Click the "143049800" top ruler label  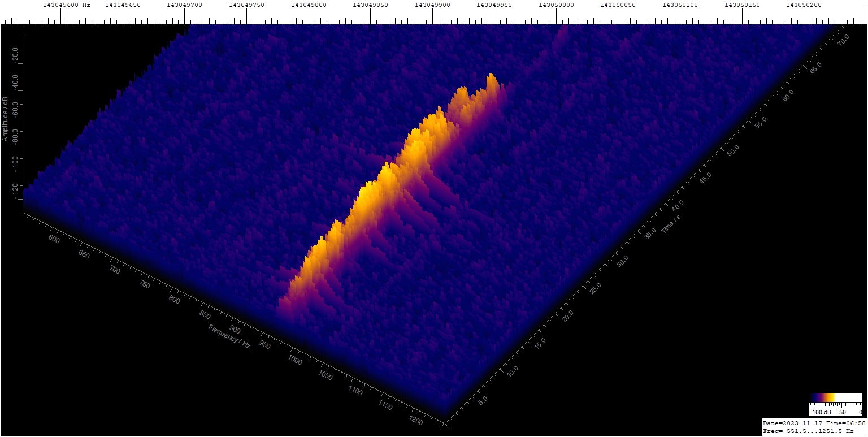point(309,5)
